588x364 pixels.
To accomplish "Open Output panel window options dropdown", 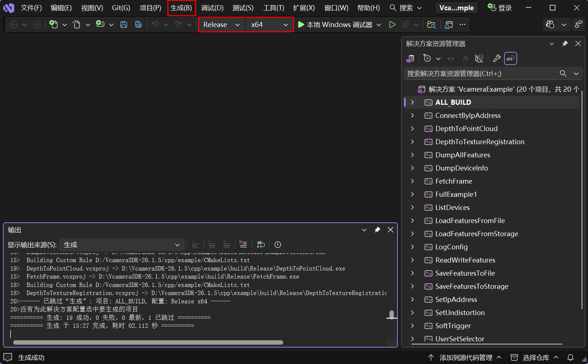I will (364, 230).
